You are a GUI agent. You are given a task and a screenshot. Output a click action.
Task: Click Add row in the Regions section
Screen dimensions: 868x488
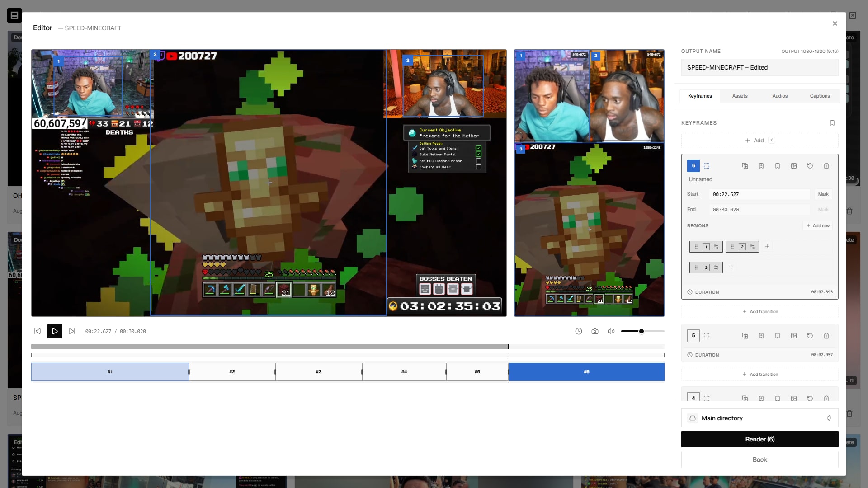click(x=818, y=225)
